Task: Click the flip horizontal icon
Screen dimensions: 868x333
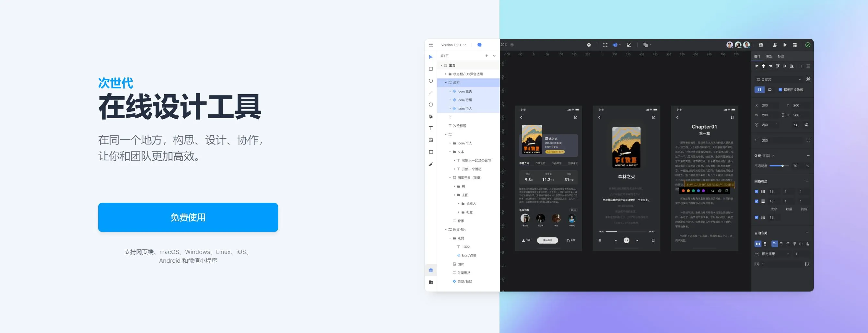Action: 795,125
